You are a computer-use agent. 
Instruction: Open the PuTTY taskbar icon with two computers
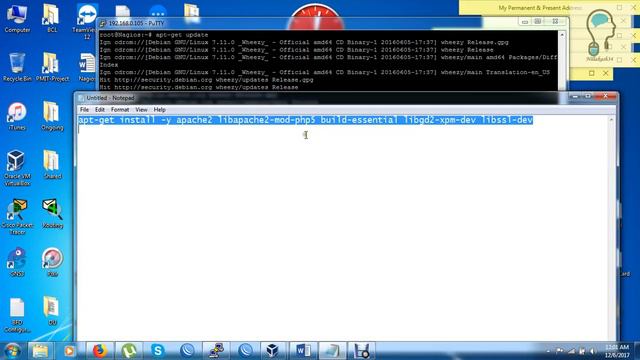216,351
